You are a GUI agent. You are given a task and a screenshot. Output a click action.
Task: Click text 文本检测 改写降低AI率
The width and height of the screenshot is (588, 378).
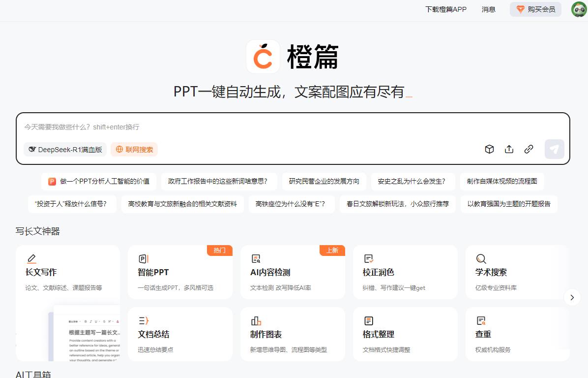pos(281,288)
